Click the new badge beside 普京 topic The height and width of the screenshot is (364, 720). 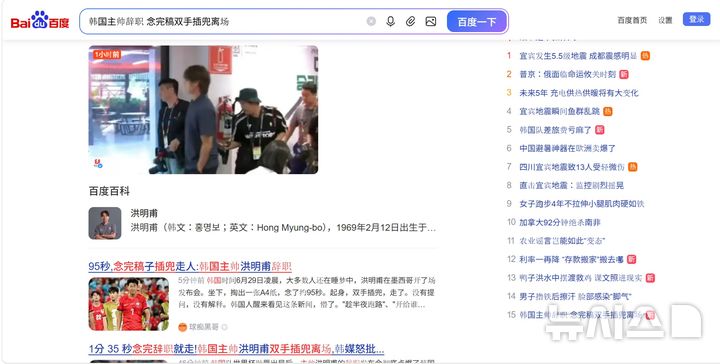[x=624, y=74]
